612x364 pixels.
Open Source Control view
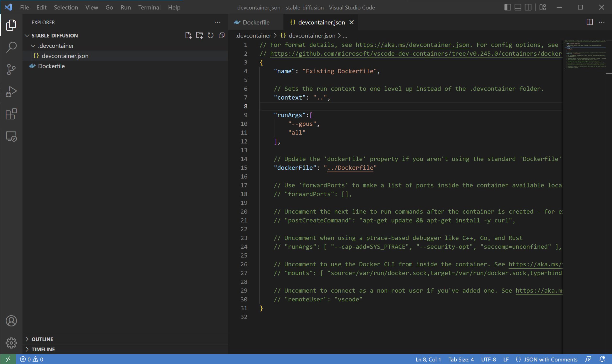11,70
